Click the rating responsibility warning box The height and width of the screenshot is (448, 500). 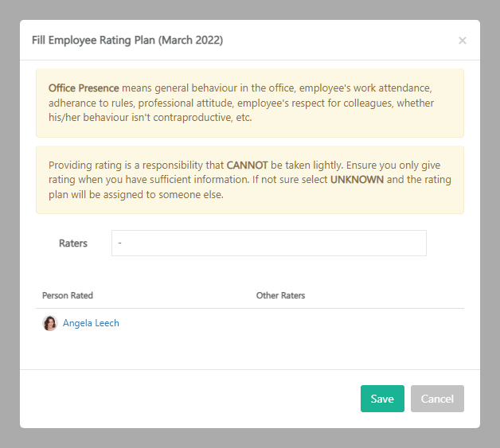coord(249,204)
